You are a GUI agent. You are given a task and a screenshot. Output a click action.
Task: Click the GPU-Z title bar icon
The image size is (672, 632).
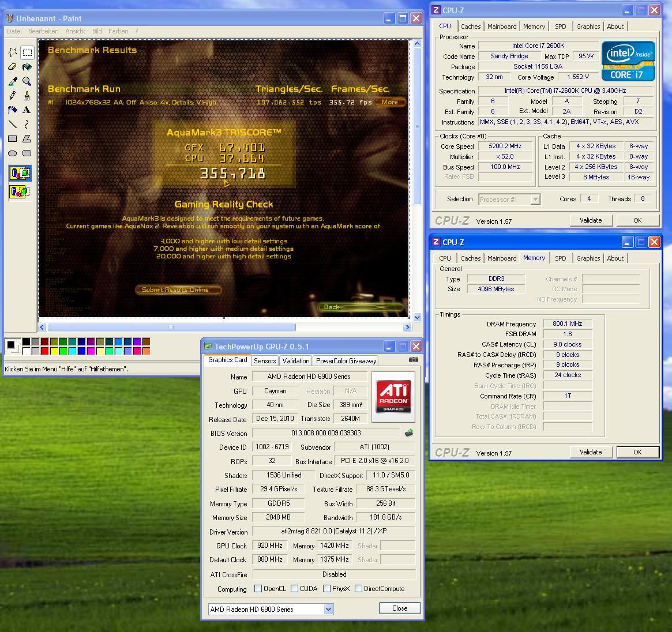208,346
